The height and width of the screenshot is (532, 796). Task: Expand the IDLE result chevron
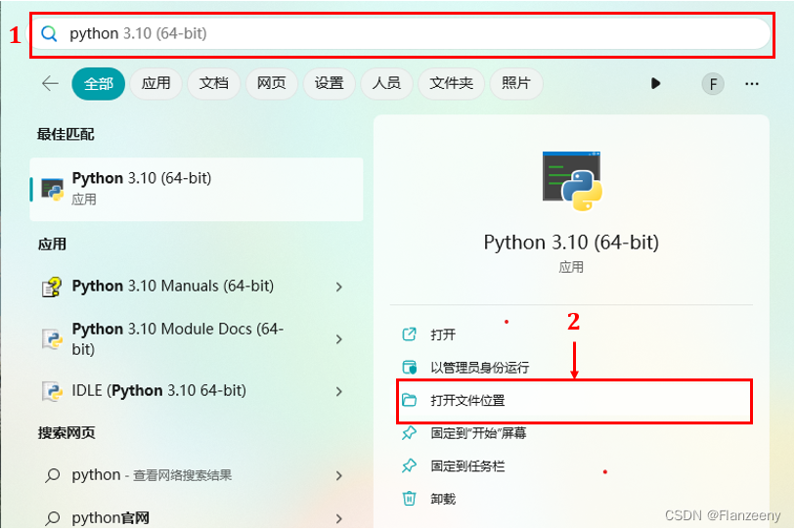coord(339,391)
